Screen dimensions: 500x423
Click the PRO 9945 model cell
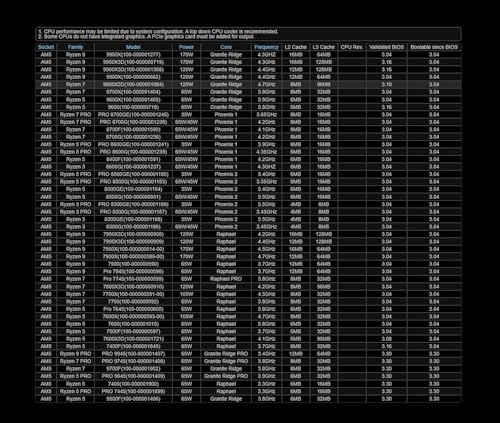click(133, 354)
